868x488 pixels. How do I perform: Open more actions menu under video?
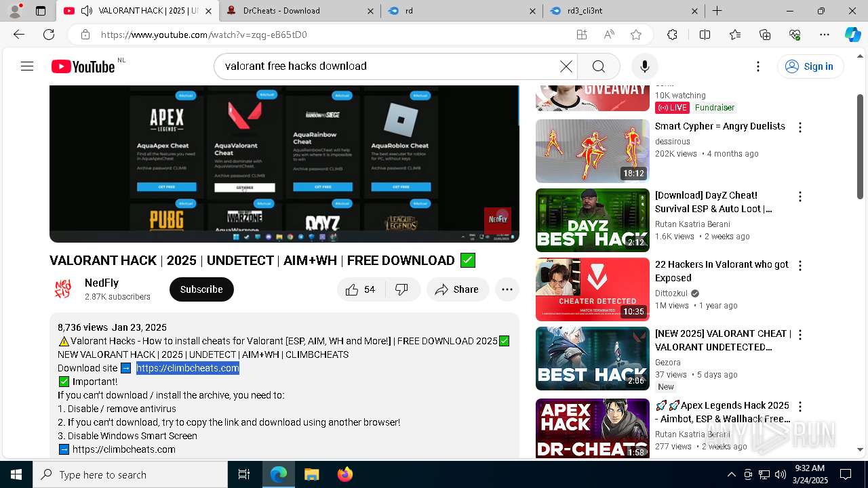tap(507, 289)
